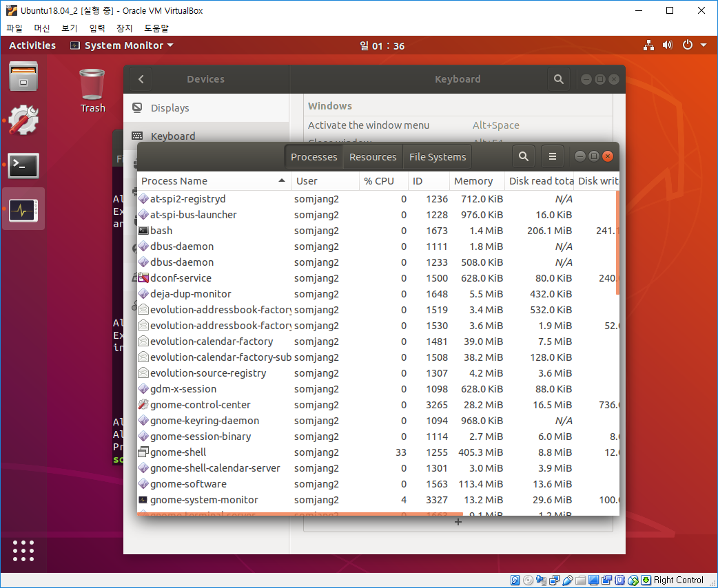Click the bash terminal row icon
Viewport: 718px width, 588px height.
[143, 231]
